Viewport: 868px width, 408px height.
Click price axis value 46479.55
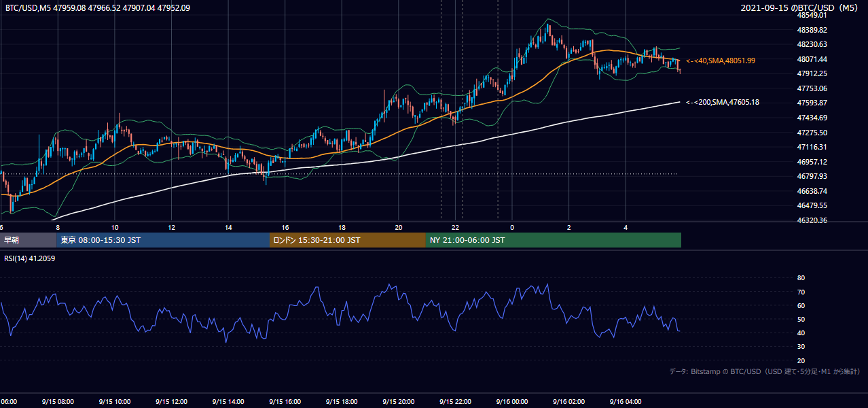point(812,205)
